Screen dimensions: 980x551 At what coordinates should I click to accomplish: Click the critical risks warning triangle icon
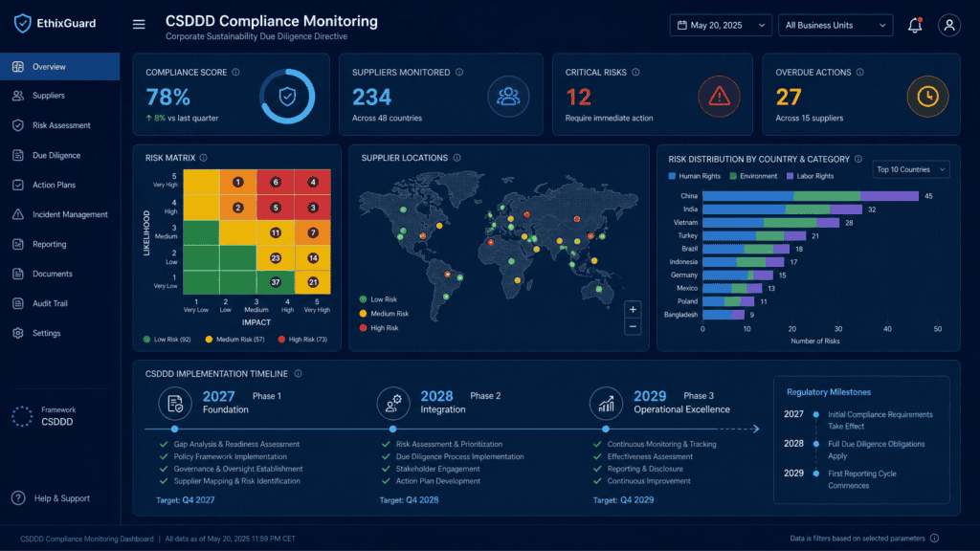(720, 97)
